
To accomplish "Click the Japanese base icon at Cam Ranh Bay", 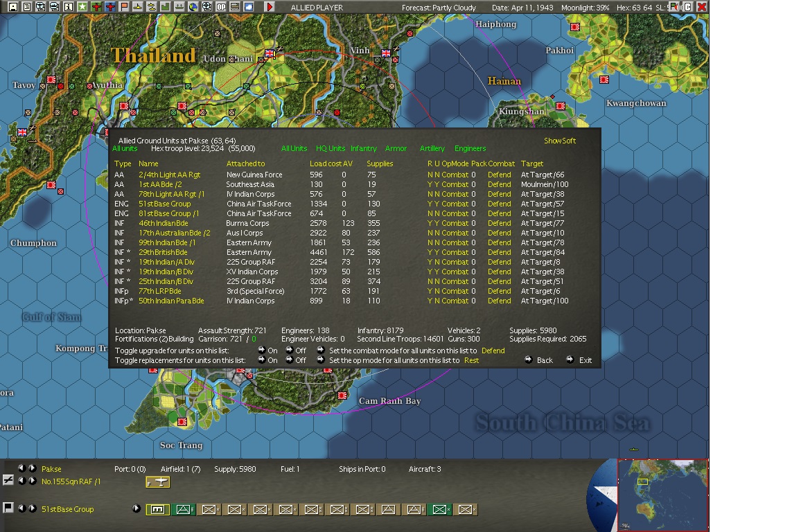I will click(342, 395).
